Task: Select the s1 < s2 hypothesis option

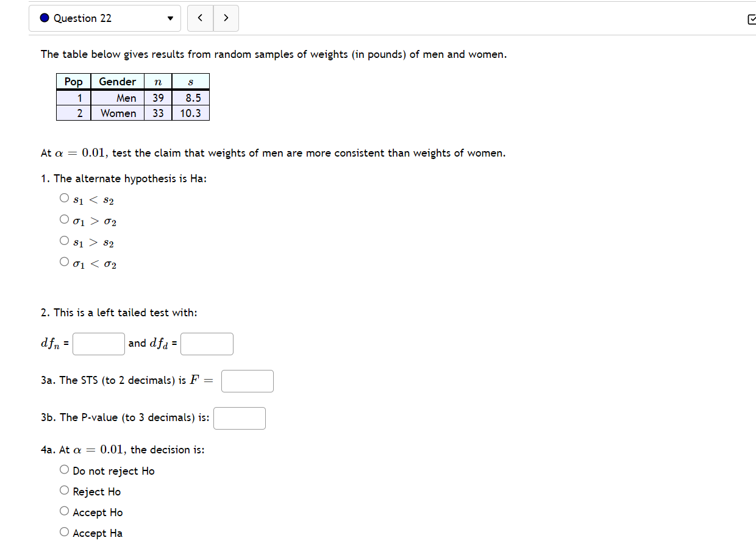Action: (65, 198)
